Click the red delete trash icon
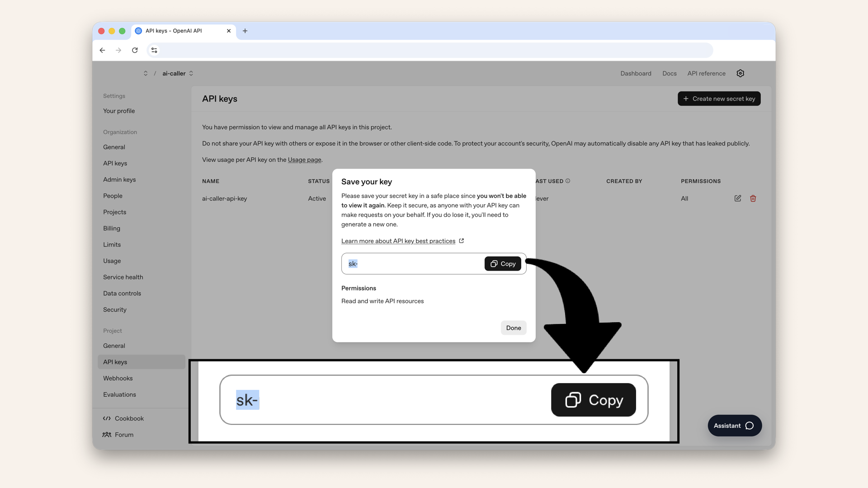Screen dimensions: 868x488 point(753,198)
